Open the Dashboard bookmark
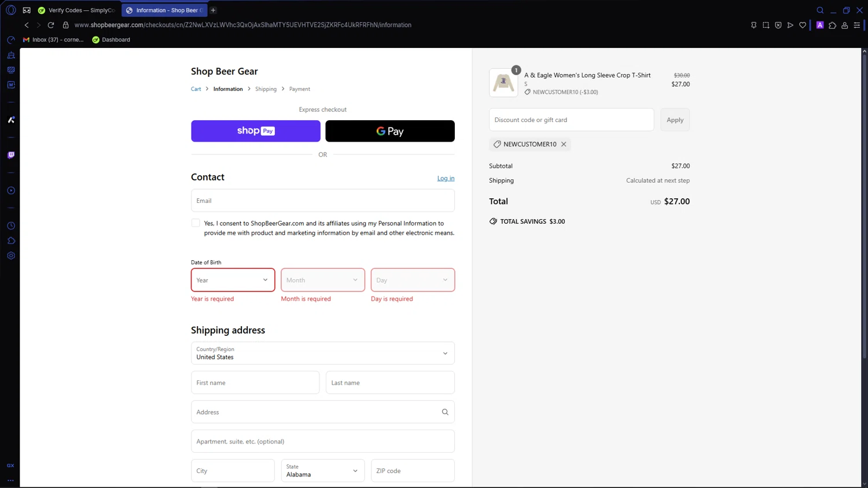868x488 pixels. (111, 40)
